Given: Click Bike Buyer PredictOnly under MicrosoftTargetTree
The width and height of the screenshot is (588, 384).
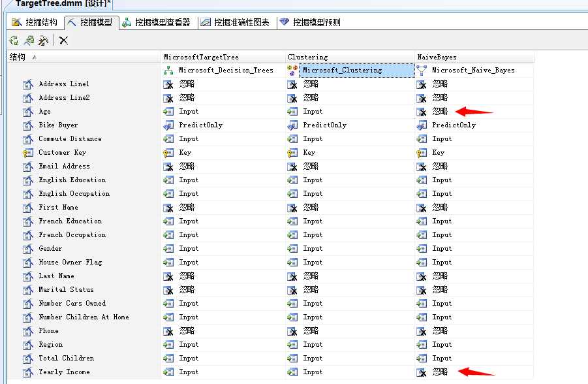Looking at the screenshot, I should [223, 125].
